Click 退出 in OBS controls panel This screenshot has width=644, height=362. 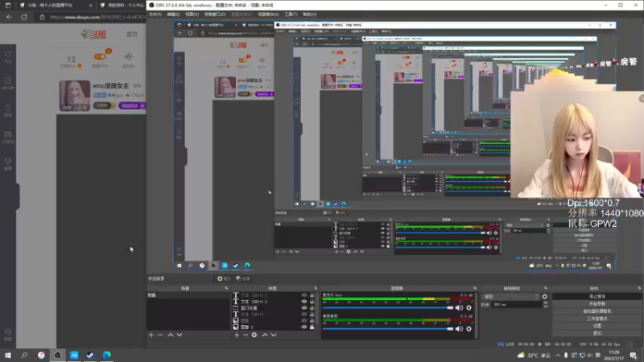pos(597,333)
